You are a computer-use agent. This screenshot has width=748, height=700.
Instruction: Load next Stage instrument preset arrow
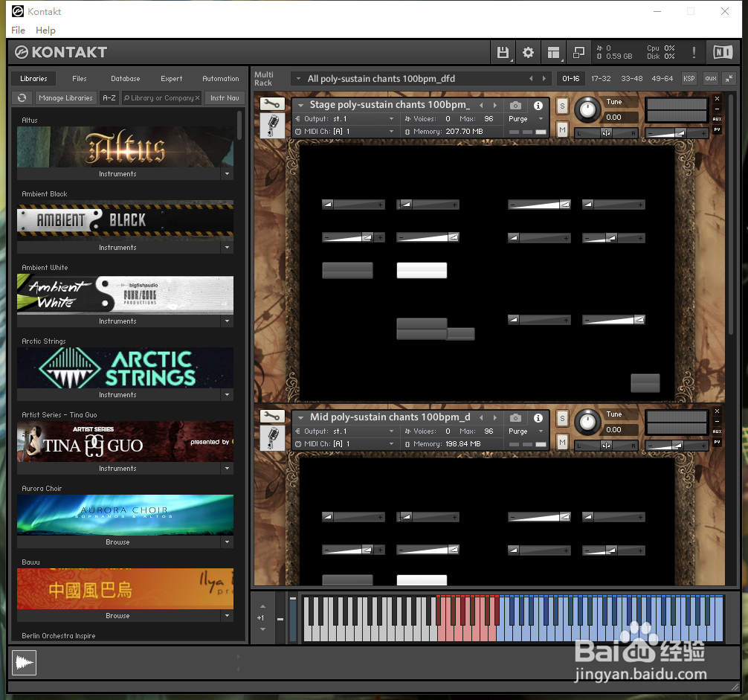pos(495,105)
